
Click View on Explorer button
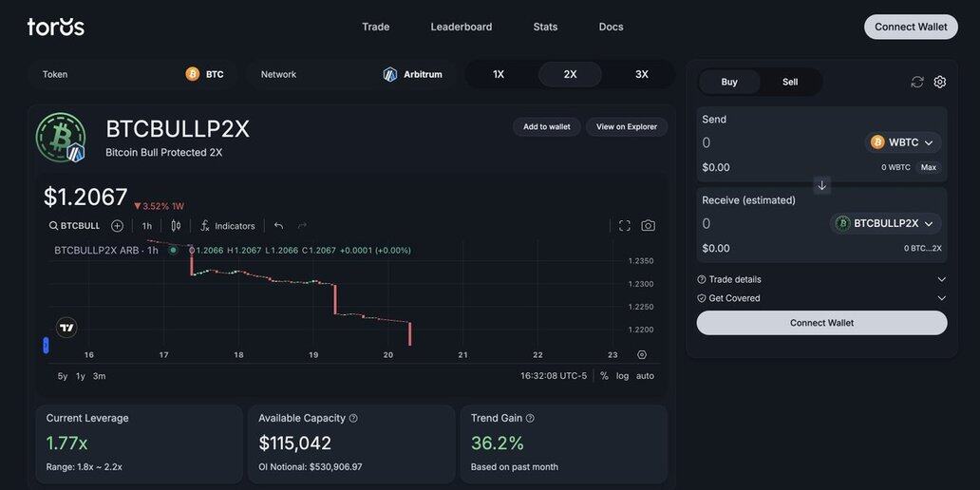coord(627,127)
